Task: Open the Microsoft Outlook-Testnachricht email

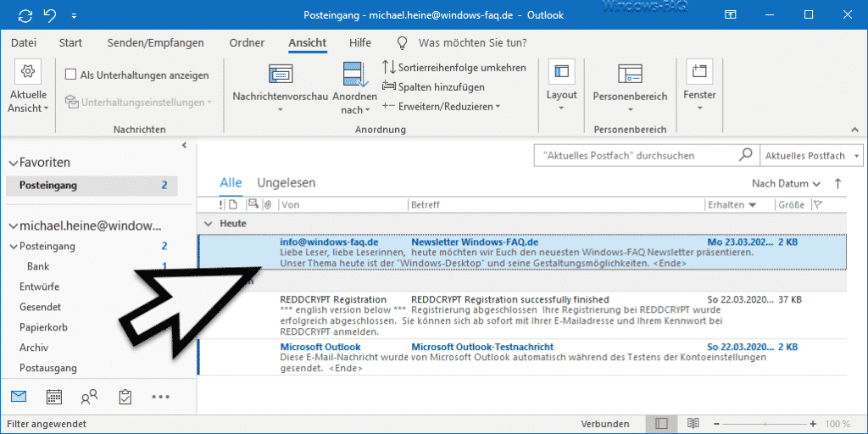Action: tap(522, 357)
